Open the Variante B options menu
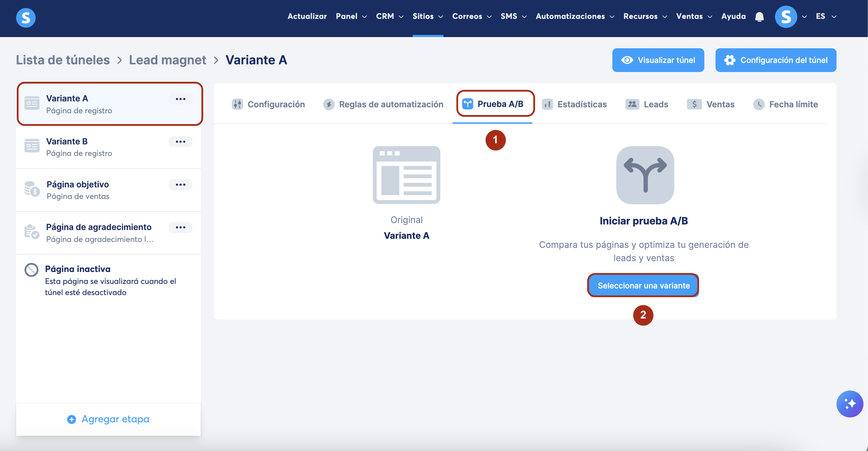Screen dimensions: 868x451 180,142
